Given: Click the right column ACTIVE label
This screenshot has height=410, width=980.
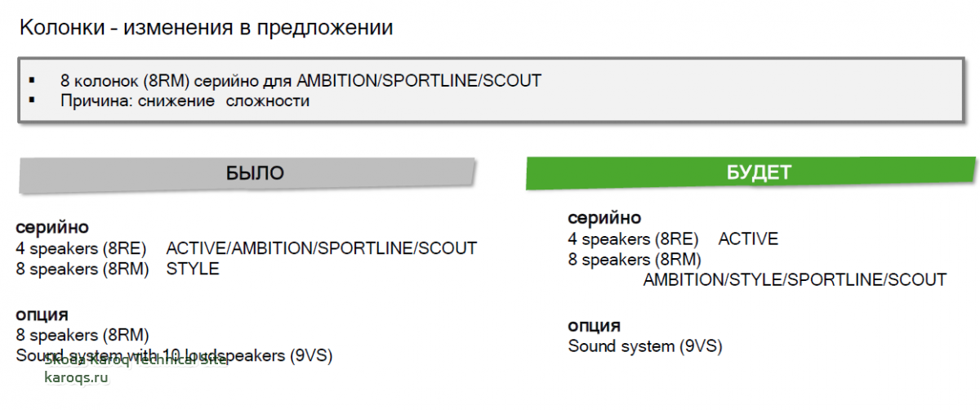Looking at the screenshot, I should (748, 239).
